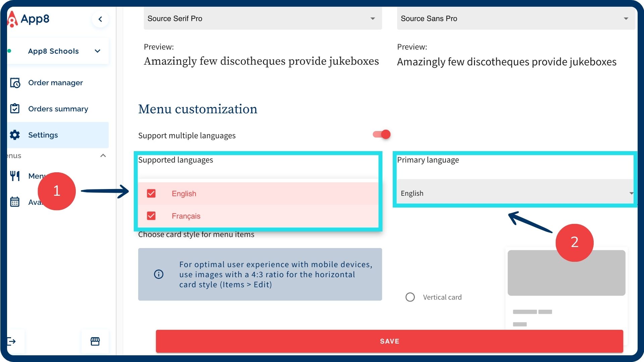Click the logout icon at bottom left
644x362 pixels.
pyautogui.click(x=12, y=342)
